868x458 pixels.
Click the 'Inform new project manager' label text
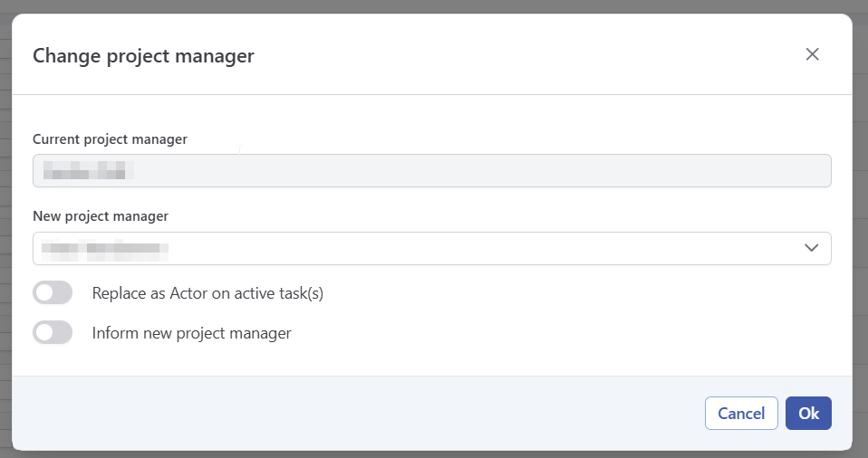(191, 333)
